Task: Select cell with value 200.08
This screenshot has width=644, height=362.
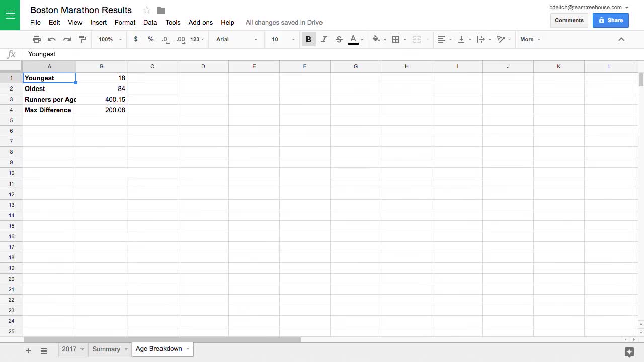Action: click(102, 110)
